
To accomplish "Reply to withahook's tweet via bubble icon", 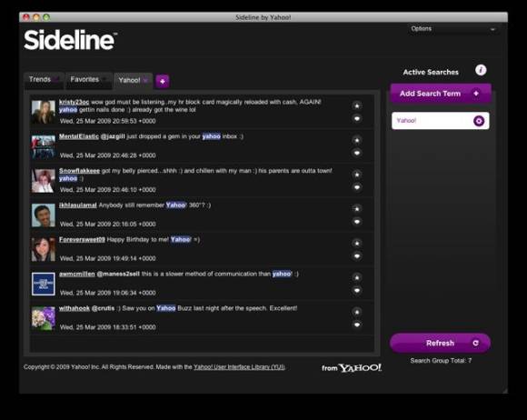I will 357,325.
